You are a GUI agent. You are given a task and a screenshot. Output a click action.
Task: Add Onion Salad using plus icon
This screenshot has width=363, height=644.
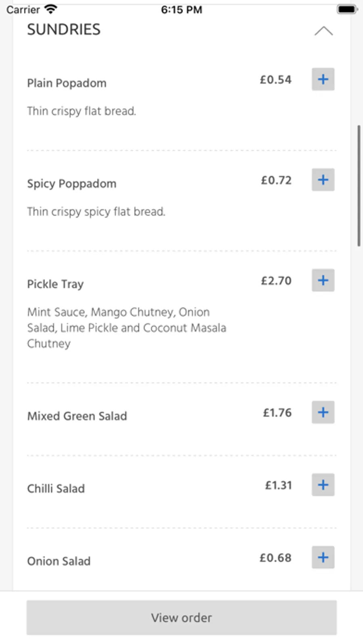coord(323,557)
